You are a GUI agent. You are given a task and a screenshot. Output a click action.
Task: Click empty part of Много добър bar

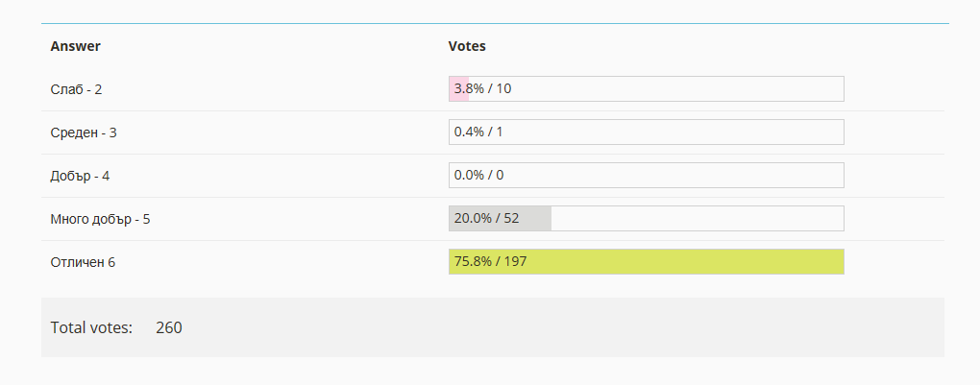click(698, 218)
